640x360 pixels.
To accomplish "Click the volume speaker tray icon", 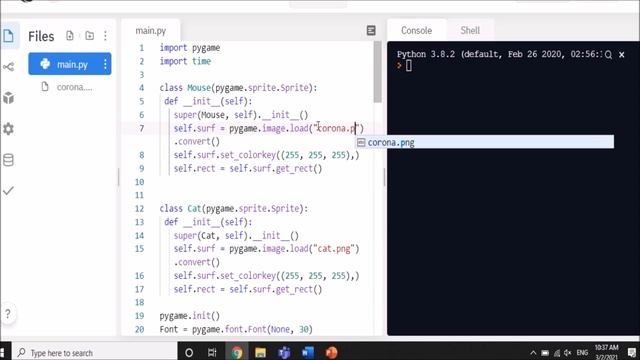I will [x=568, y=353].
